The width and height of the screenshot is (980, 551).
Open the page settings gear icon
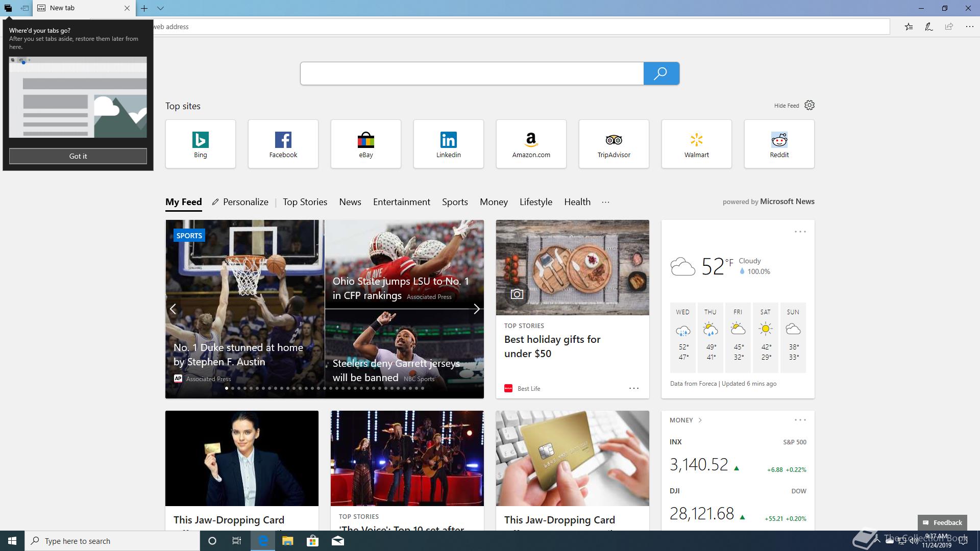(810, 105)
